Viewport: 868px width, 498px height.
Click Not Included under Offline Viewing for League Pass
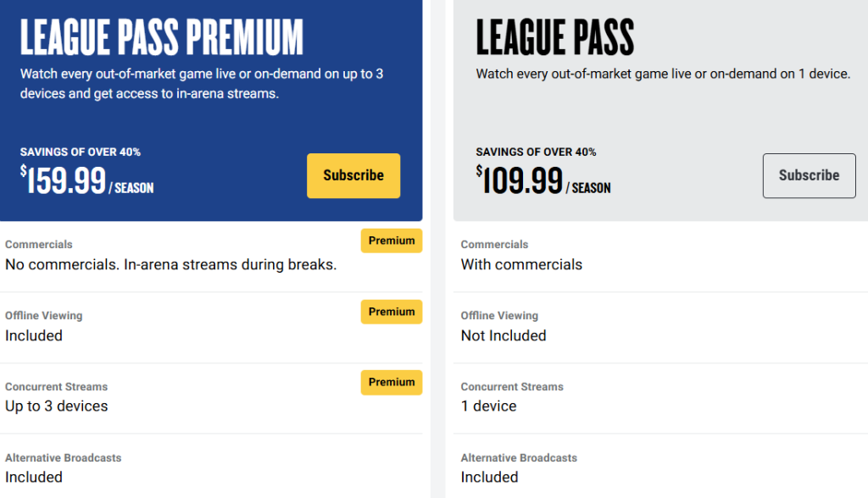pos(504,335)
